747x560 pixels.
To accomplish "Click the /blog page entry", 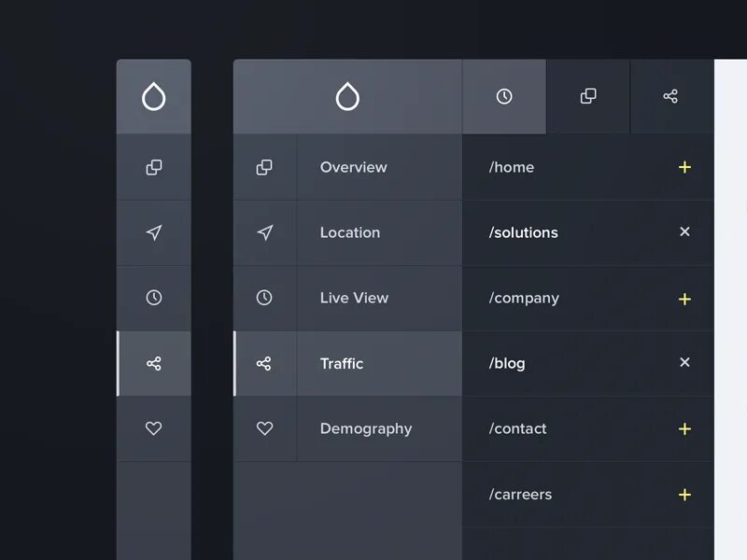I will [588, 363].
